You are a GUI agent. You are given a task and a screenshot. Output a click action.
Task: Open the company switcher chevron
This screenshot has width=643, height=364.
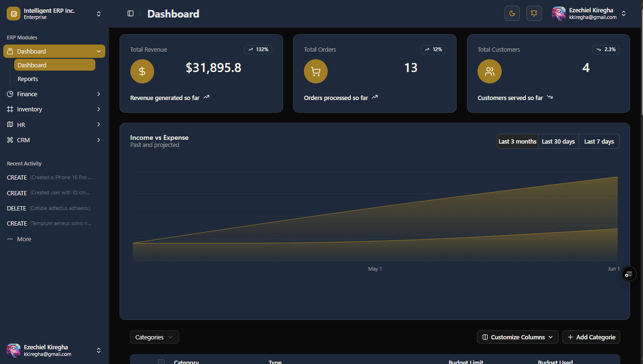click(x=99, y=14)
